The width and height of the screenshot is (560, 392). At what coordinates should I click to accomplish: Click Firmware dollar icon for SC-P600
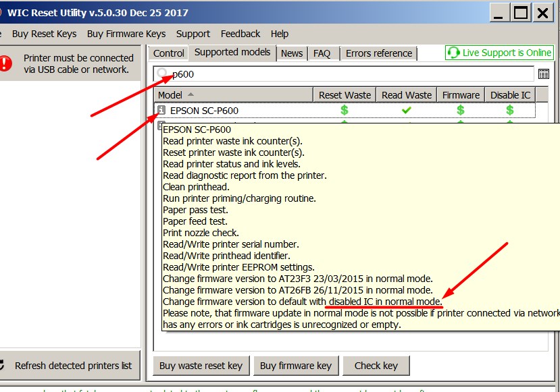(x=460, y=110)
